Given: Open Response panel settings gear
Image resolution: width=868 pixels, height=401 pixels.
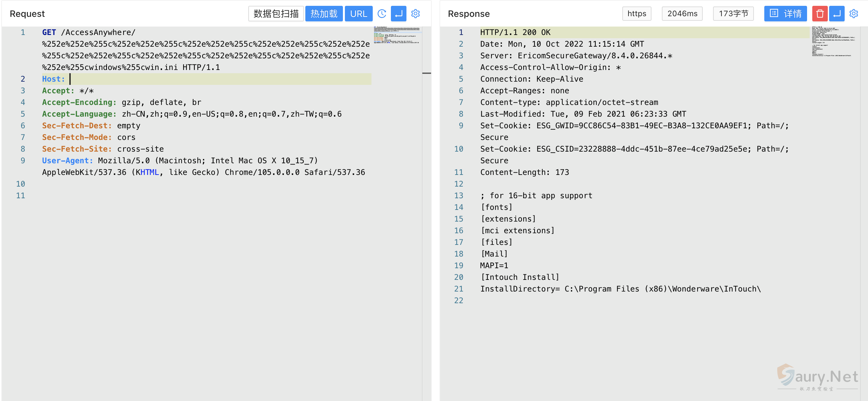Looking at the screenshot, I should 853,14.
